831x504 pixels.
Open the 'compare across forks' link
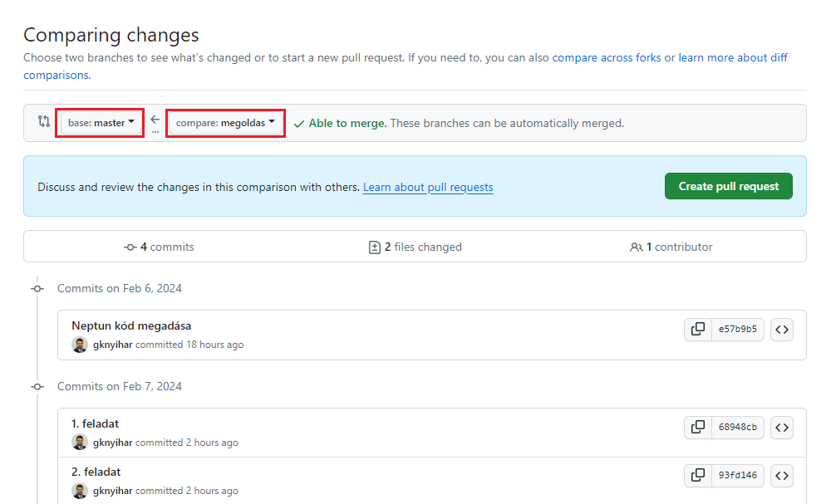click(x=606, y=58)
